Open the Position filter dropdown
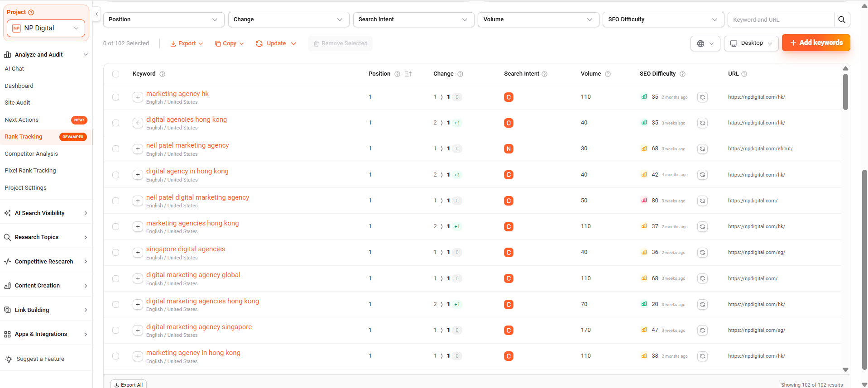868x388 pixels. [163, 19]
